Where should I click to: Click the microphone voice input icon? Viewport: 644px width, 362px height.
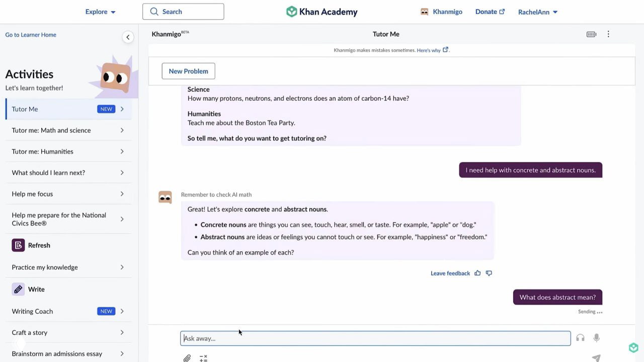click(596, 338)
